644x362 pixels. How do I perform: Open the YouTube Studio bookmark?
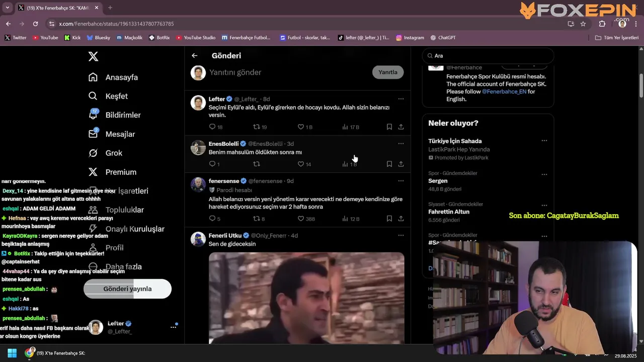tap(196, 38)
